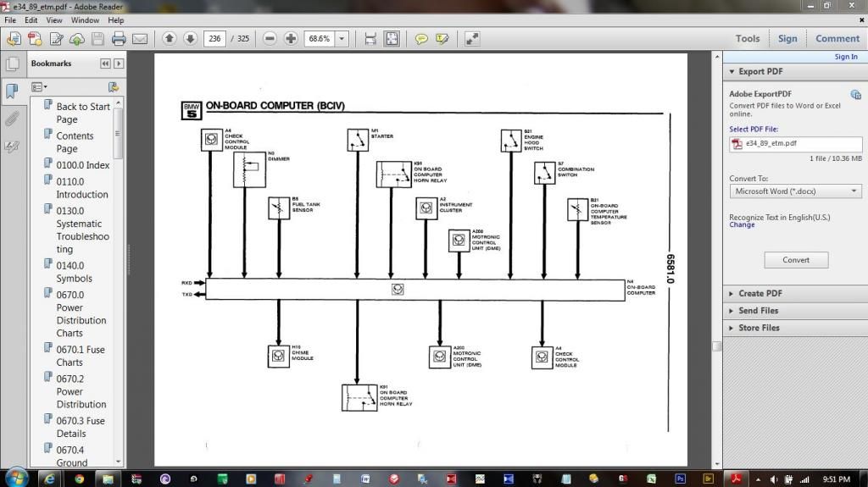Open the View menu

54,19
